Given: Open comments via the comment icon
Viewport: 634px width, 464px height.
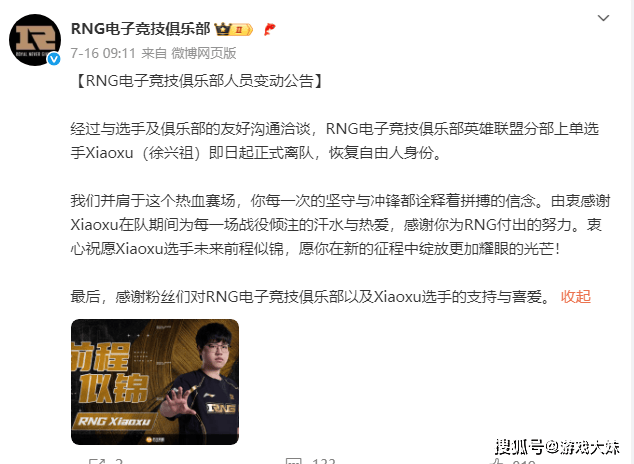Looking at the screenshot, I should pyautogui.click(x=294, y=461).
